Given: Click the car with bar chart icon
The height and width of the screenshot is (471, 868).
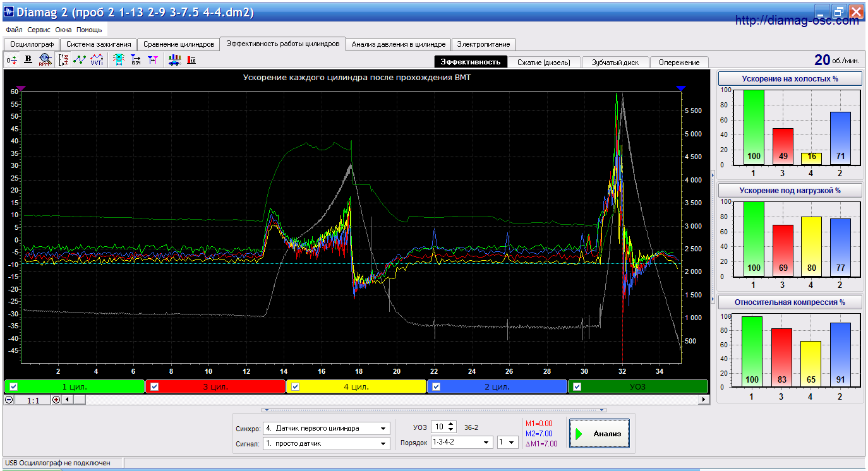Looking at the screenshot, I should [x=174, y=60].
